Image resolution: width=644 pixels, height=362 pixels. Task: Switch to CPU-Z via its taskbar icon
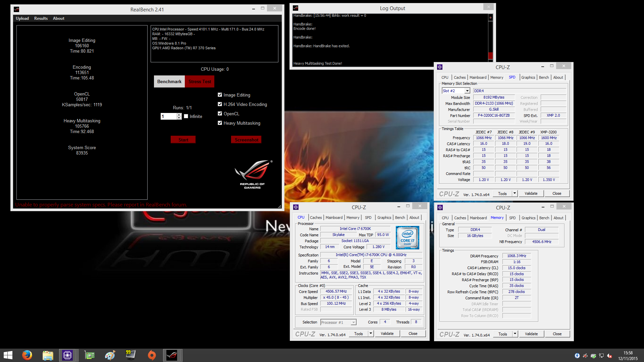(x=67, y=355)
